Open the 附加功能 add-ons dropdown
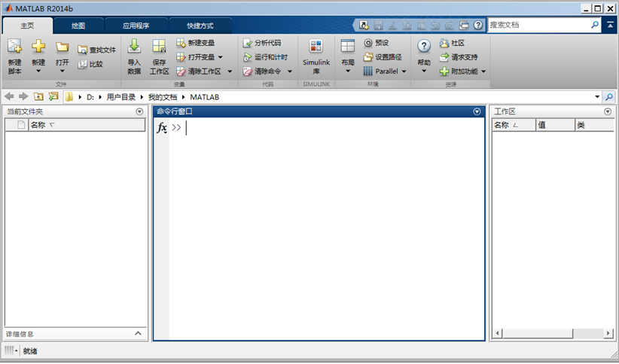The width and height of the screenshot is (619, 364). tap(483, 71)
